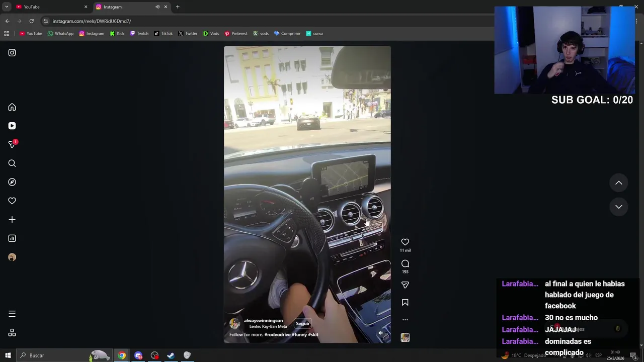644x362 pixels.
Task: Share the reel with the paper plane icon
Action: 405,285
